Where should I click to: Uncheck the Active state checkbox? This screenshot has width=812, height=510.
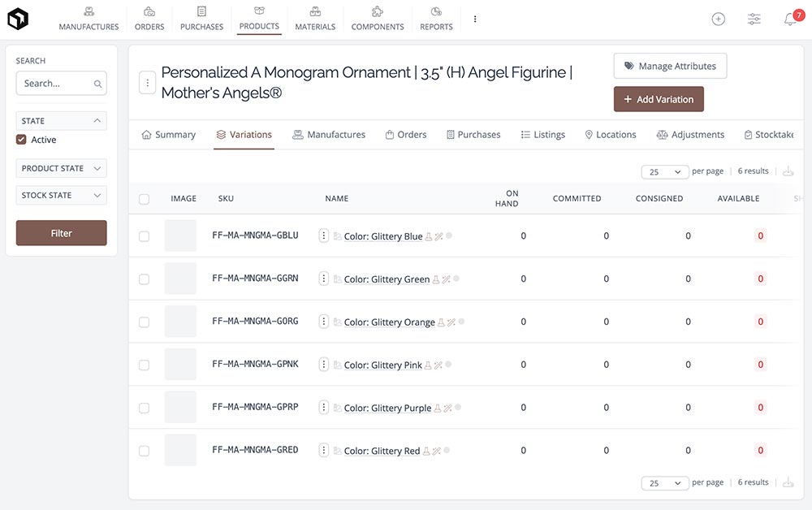click(21, 140)
